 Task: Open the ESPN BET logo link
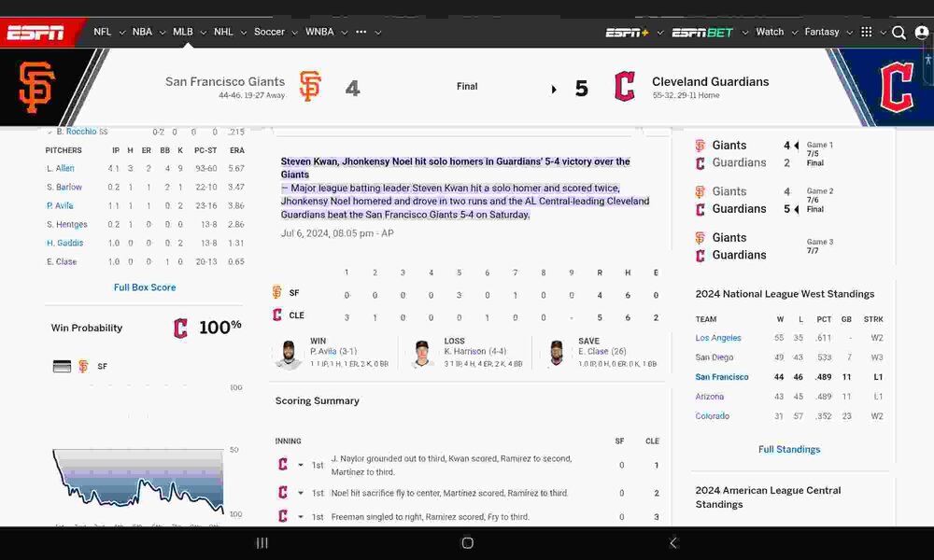click(702, 32)
